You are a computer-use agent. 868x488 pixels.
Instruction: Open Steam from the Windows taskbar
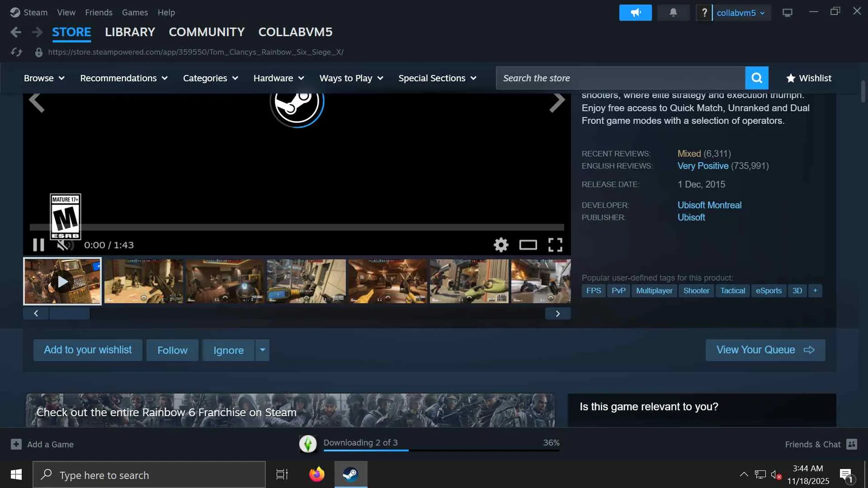(350, 474)
